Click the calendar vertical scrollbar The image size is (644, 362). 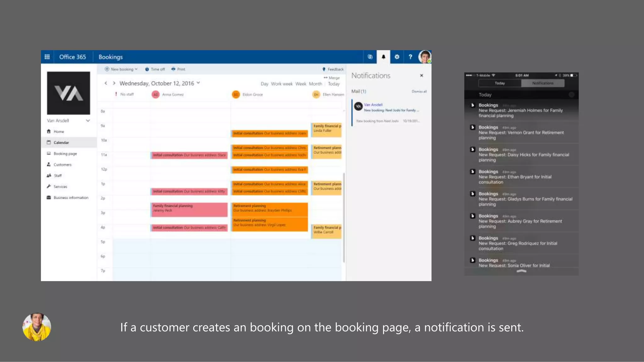[x=344, y=217]
